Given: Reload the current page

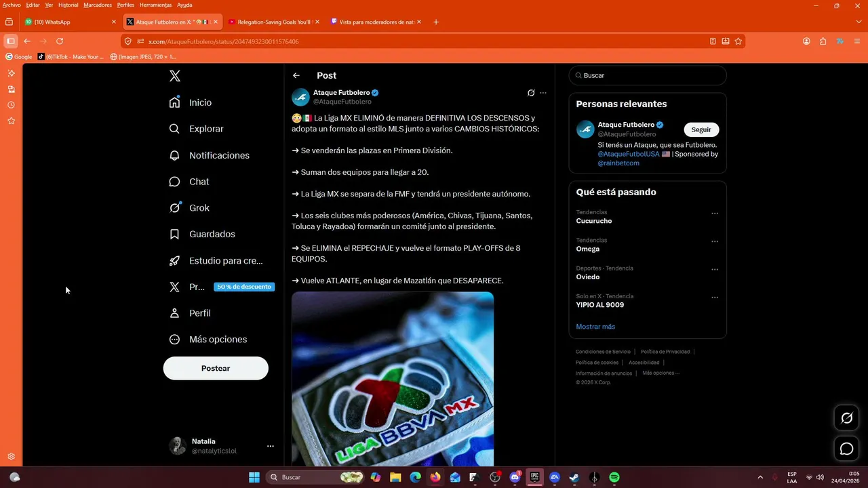Looking at the screenshot, I should coord(60,41).
